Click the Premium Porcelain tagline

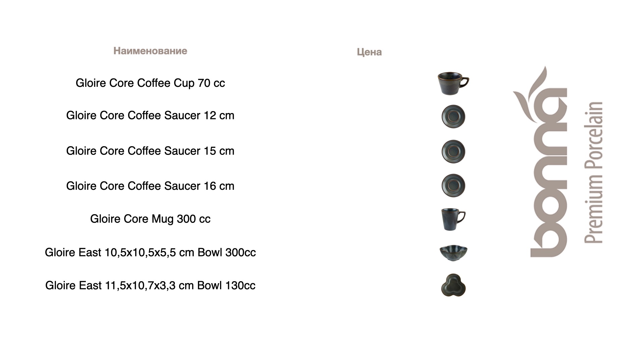(593, 172)
